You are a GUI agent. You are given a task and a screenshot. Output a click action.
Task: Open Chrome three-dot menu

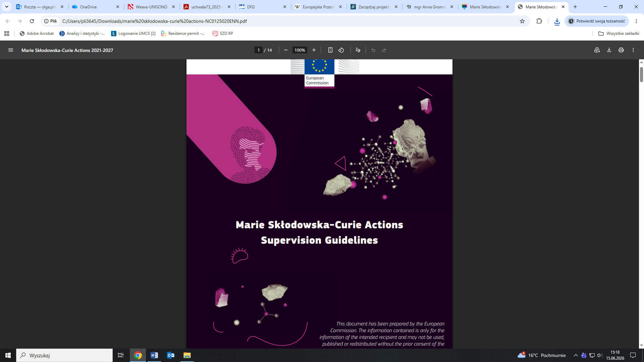point(636,21)
